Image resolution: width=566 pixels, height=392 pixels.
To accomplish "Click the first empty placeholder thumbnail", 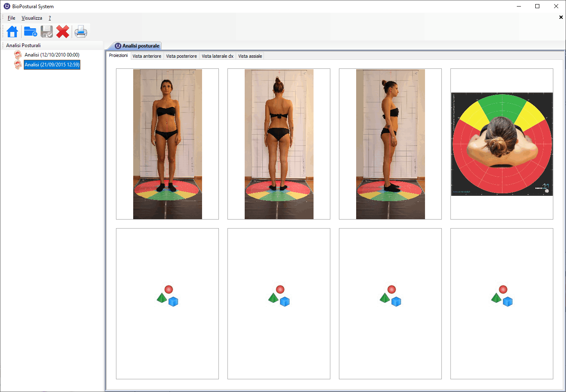I will 167,304.
